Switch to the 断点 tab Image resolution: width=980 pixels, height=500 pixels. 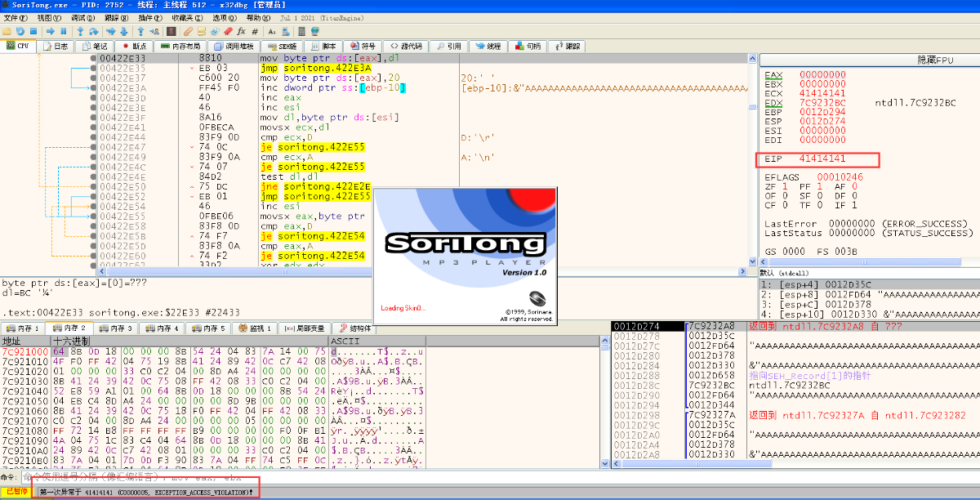pyautogui.click(x=133, y=46)
